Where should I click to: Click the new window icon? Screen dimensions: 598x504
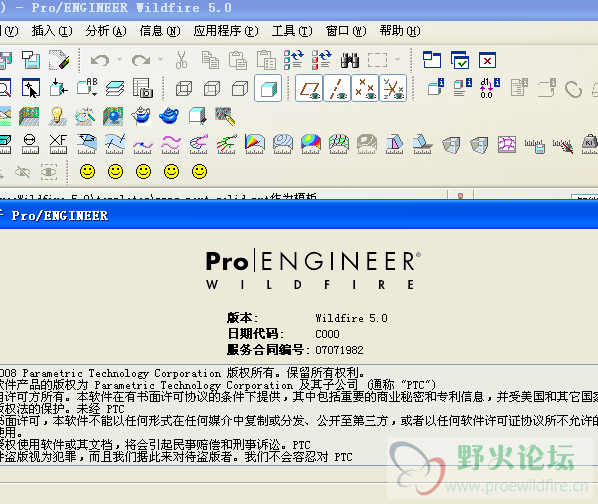pyautogui.click(x=432, y=60)
